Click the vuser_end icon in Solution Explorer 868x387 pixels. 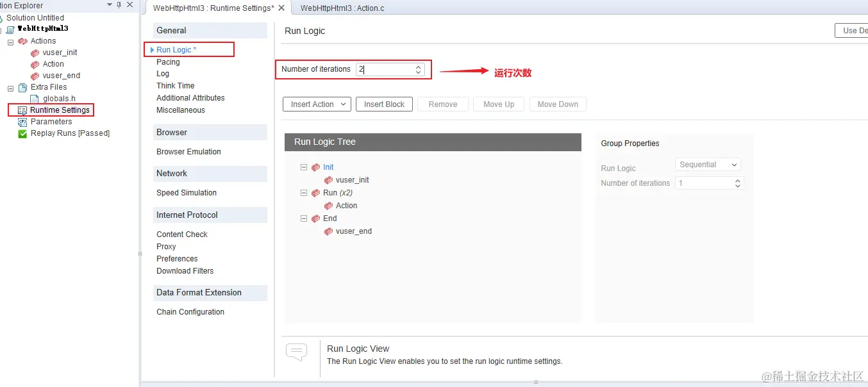tap(35, 76)
